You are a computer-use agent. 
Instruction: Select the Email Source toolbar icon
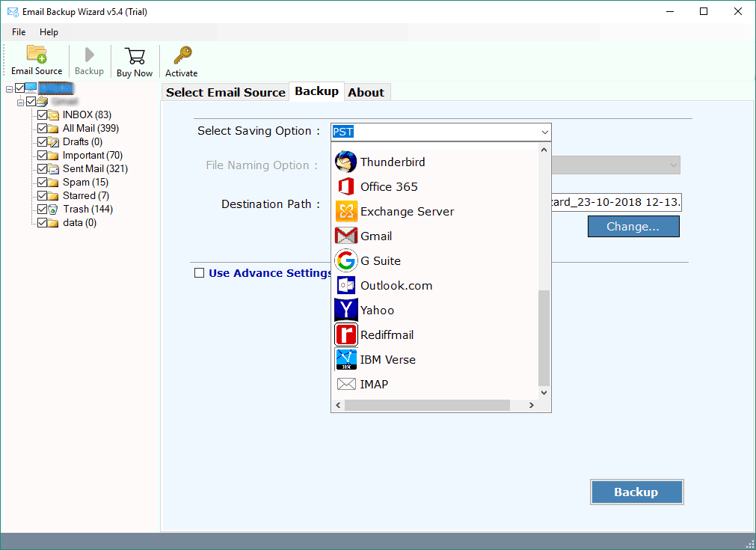coord(36,59)
